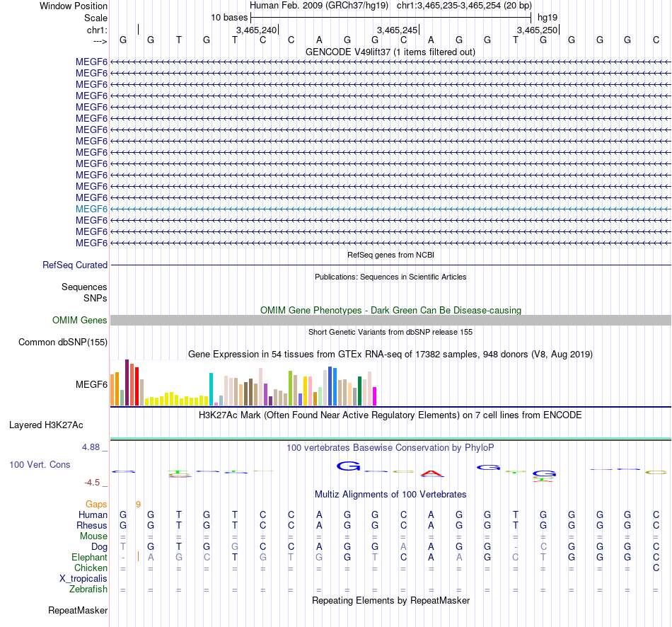
Task: Click the topmost GENCODE MEGF6 transcript label
Action: (92, 62)
